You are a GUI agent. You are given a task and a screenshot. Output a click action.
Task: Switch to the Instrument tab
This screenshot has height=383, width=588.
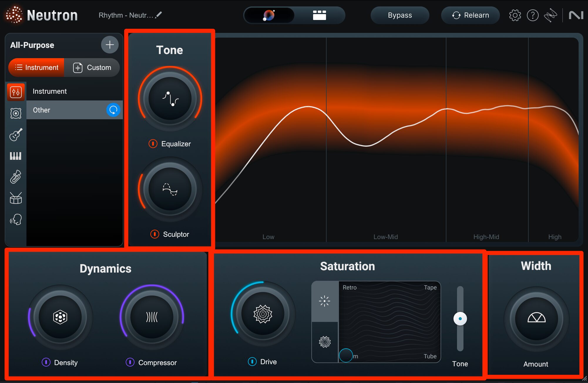tap(36, 68)
